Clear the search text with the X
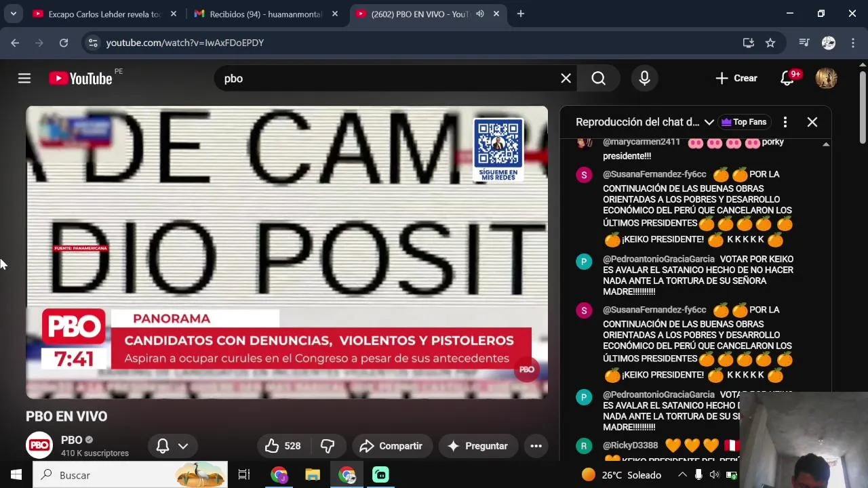 click(566, 79)
